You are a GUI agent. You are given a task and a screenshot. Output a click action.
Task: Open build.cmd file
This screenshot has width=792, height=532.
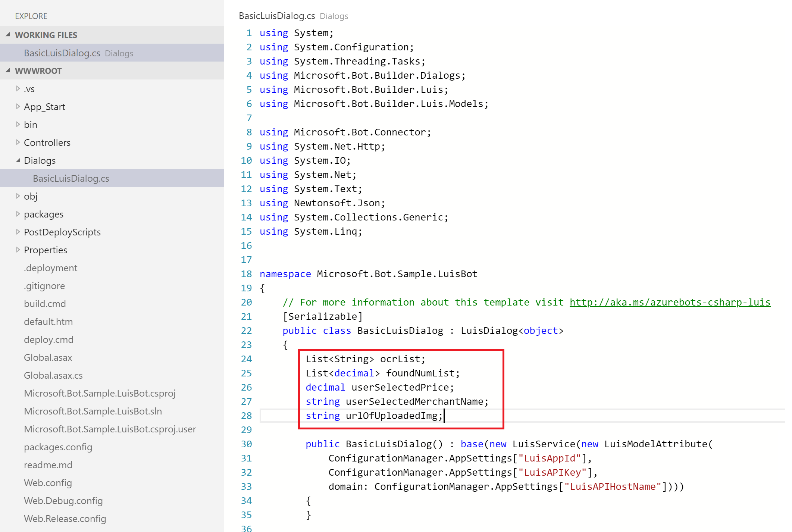pos(45,304)
